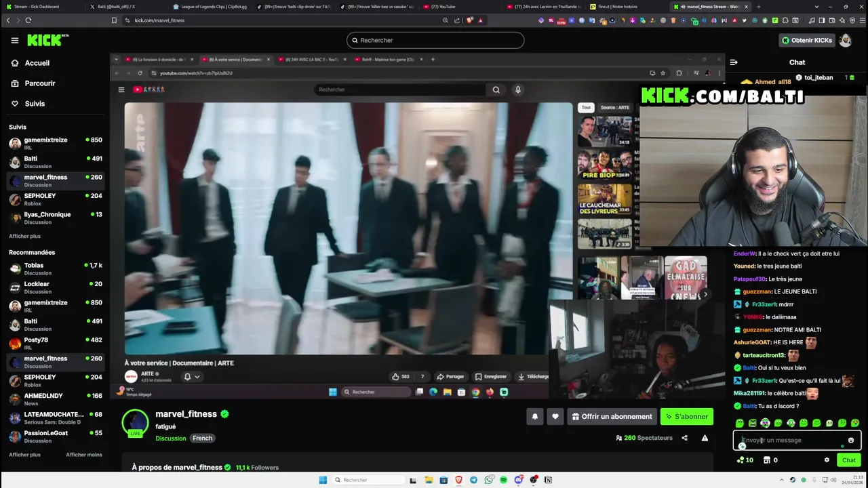Open Ilyas_Chronique channel in followed list
Image resolution: width=868 pixels, height=488 pixels.
click(x=55, y=218)
